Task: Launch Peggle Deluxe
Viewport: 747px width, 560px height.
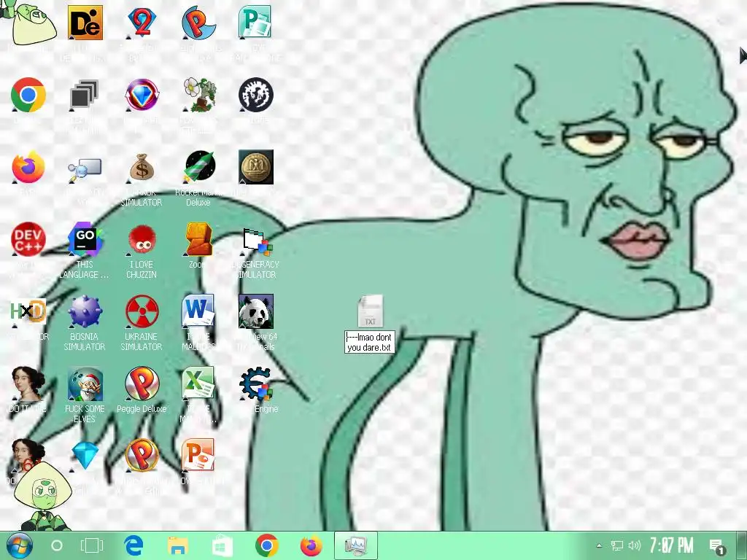Action: 142,384
